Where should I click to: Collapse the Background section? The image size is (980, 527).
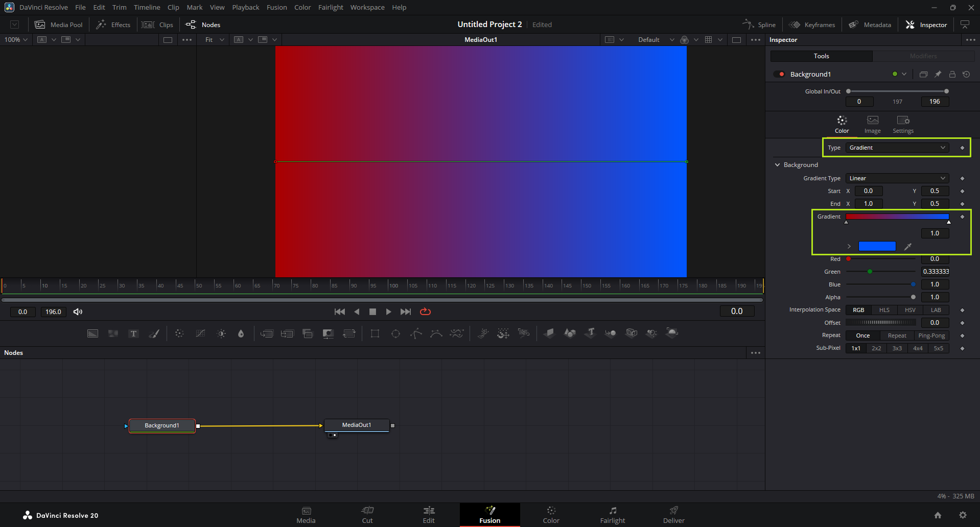(x=778, y=165)
